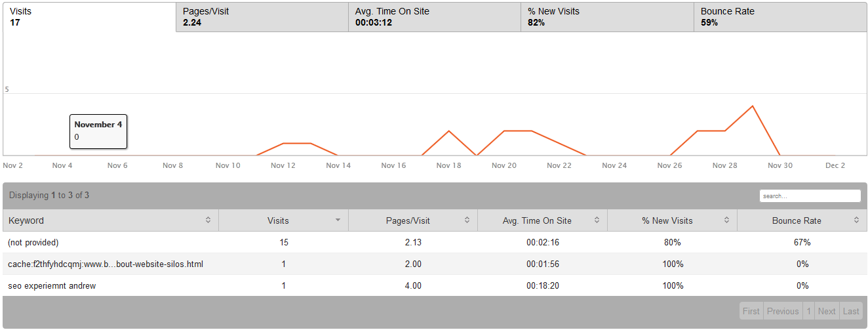Click sort arrows beside Avg. Time On Site header
Image resolution: width=868 pixels, height=332 pixels.
coord(597,220)
